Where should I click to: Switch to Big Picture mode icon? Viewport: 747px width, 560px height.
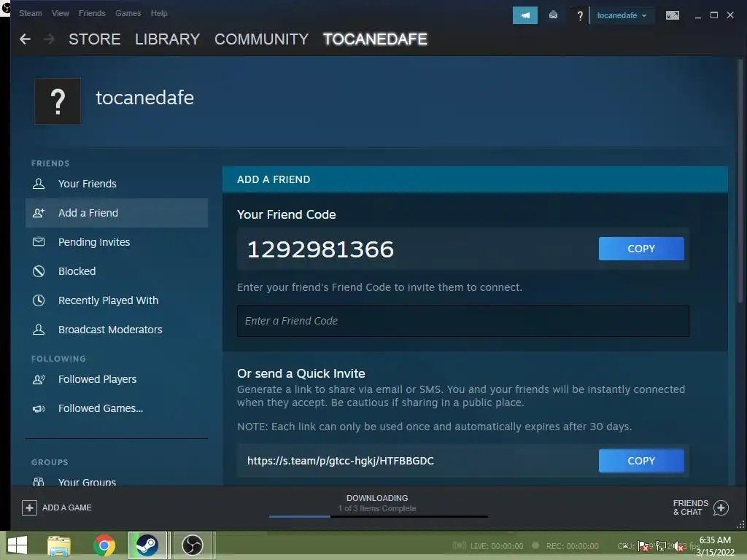[x=672, y=15]
